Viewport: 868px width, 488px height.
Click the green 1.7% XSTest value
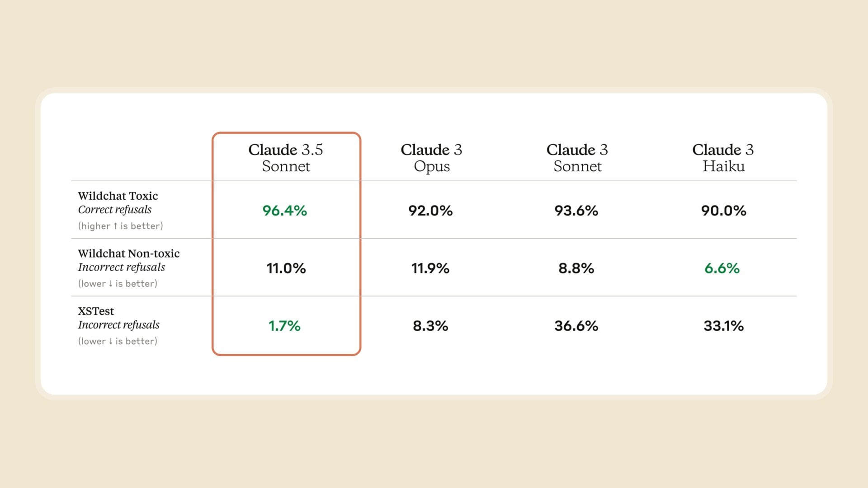[284, 326]
